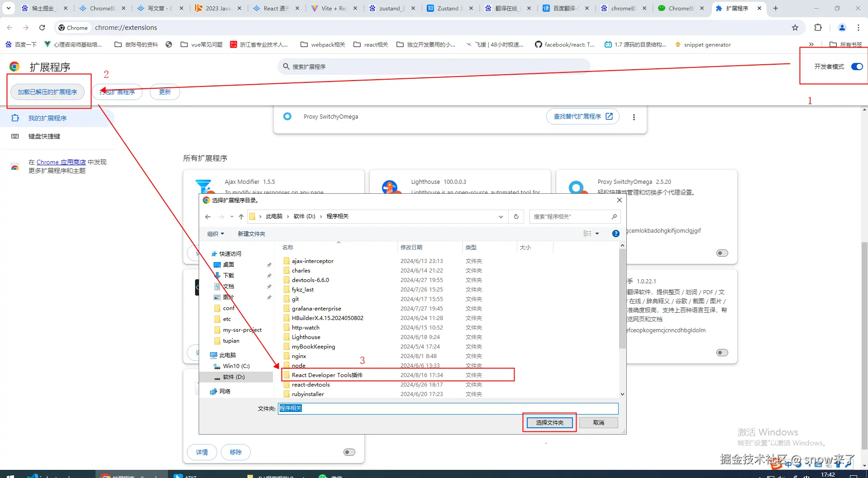Screen dimensions: 868x478
Task: Go up one folder level in dialog
Action: click(x=241, y=217)
